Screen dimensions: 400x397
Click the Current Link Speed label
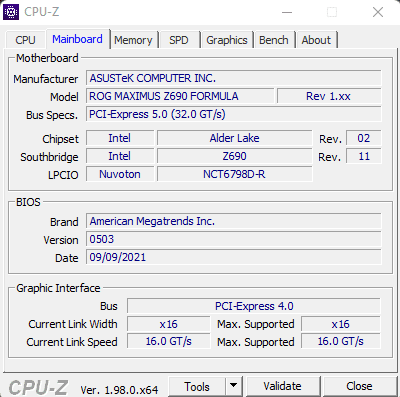72,342
